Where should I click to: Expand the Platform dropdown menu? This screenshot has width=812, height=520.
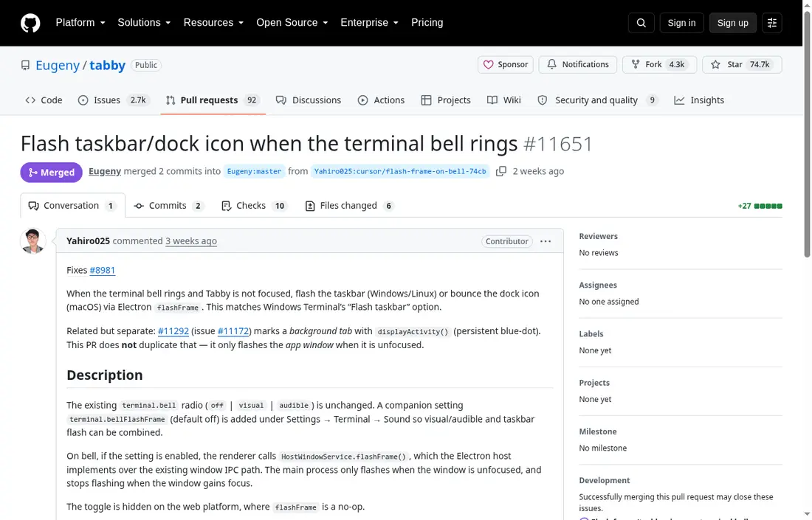point(80,23)
